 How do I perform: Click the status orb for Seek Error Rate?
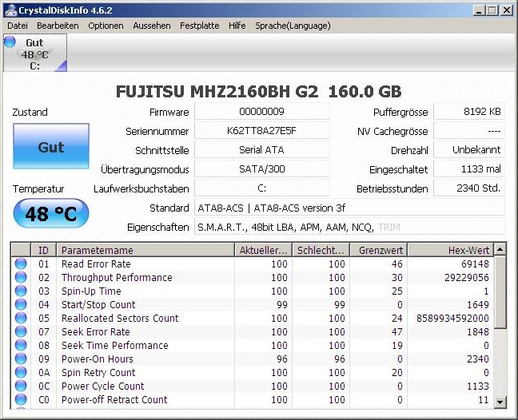[21, 331]
